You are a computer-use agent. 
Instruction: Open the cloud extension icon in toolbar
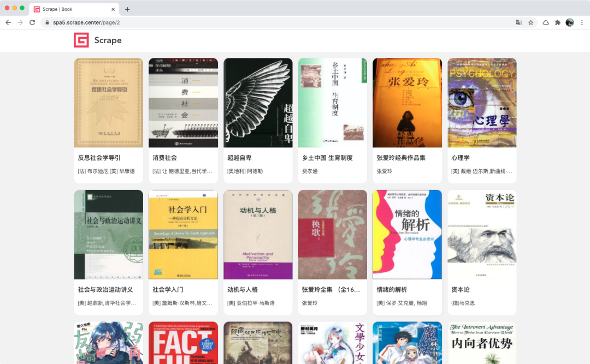(546, 22)
